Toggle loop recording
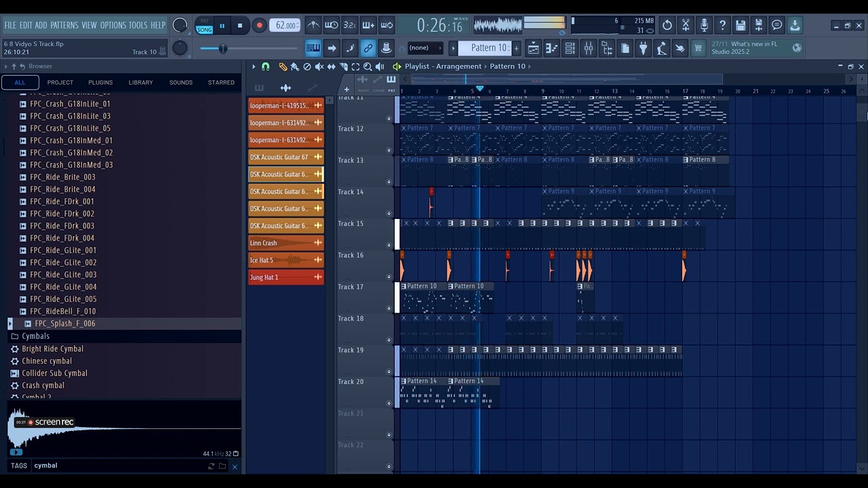 [387, 26]
